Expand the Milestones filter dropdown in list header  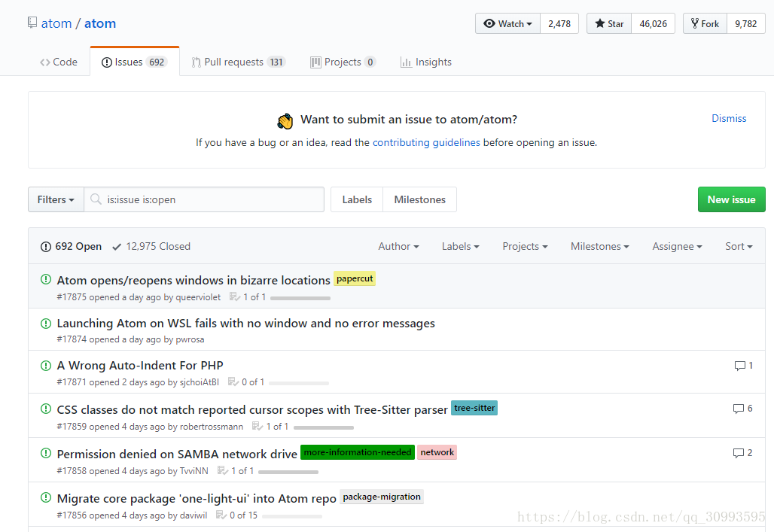600,246
